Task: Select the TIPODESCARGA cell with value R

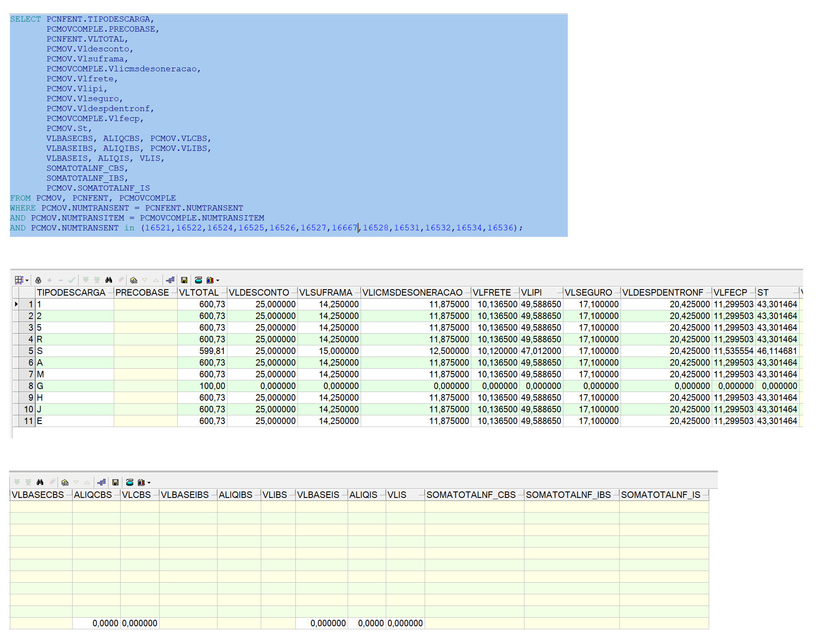Action: pyautogui.click(x=74, y=339)
